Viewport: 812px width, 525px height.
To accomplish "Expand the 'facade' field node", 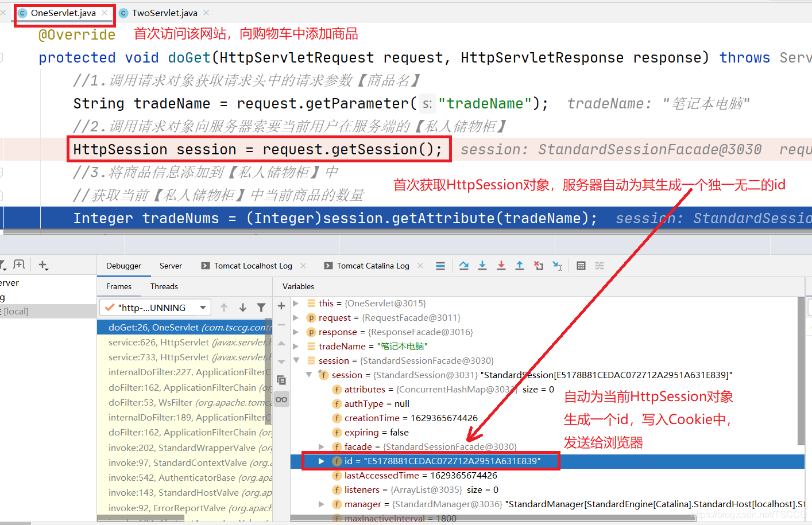I will [322, 446].
